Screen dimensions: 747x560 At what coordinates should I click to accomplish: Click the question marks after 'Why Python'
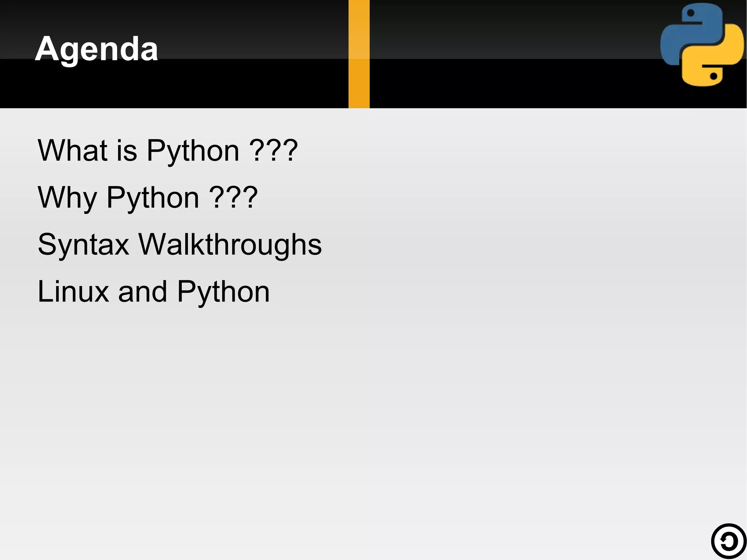[x=234, y=197]
